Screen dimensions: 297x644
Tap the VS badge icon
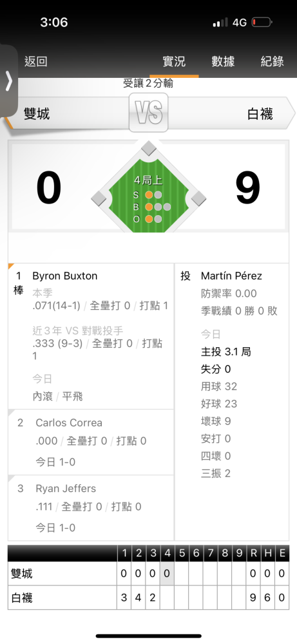click(x=148, y=113)
